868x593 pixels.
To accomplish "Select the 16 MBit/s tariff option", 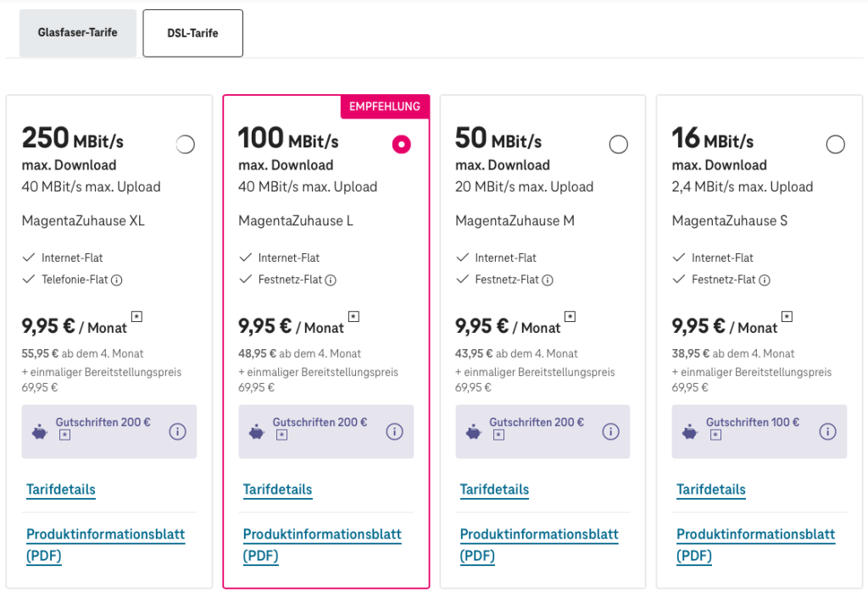I will [x=836, y=145].
